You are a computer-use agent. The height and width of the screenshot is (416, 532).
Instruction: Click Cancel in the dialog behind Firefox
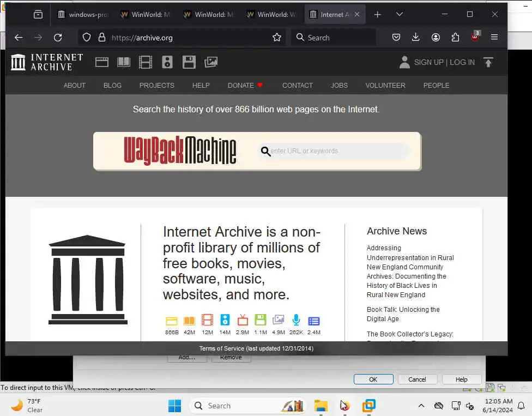(x=417, y=379)
